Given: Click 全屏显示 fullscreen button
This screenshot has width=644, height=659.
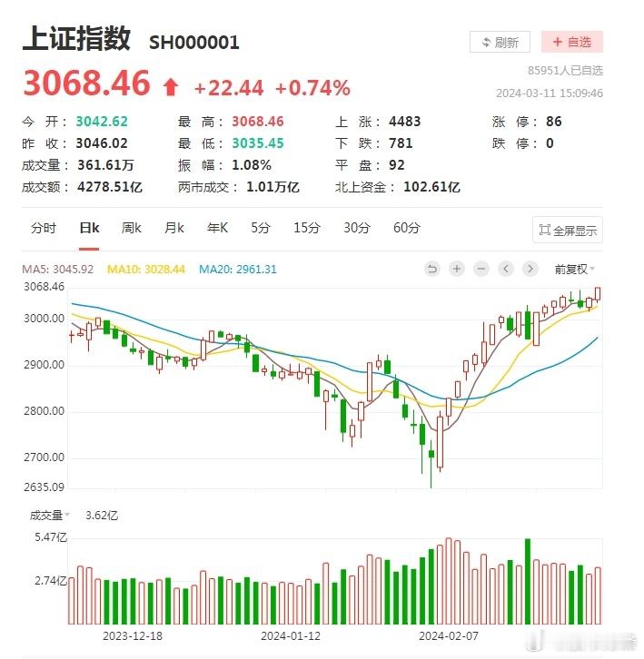Looking at the screenshot, I should [568, 230].
